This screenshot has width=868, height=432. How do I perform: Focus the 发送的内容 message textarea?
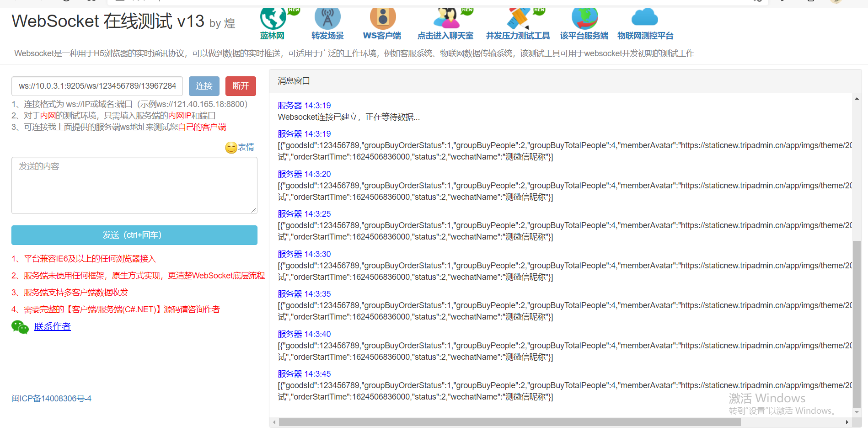pos(134,185)
